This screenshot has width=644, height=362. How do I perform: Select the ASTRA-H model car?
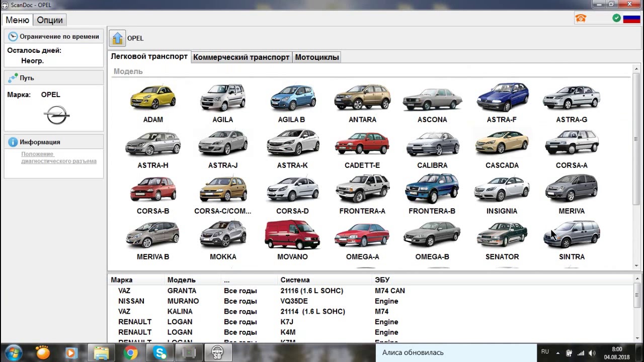click(x=153, y=143)
